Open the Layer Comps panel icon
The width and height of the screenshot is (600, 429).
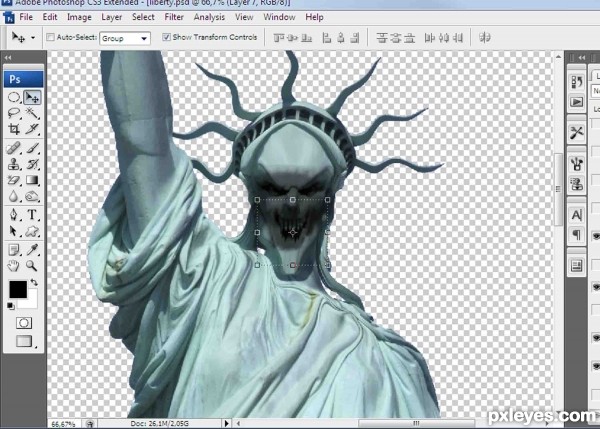pyautogui.click(x=577, y=265)
